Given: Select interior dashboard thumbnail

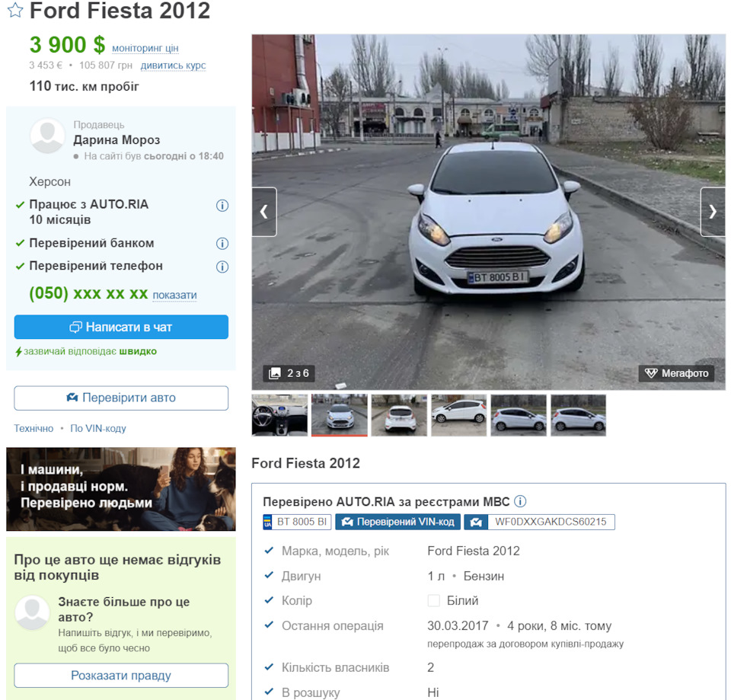Looking at the screenshot, I should point(279,415).
